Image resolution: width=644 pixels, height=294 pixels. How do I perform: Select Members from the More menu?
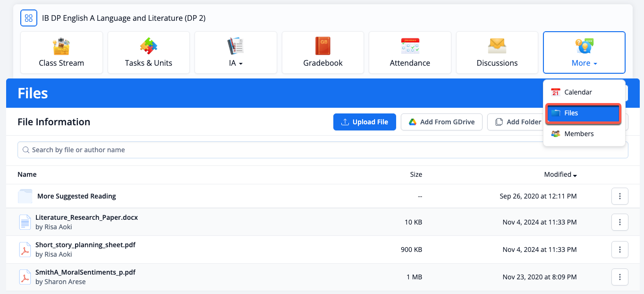(579, 134)
